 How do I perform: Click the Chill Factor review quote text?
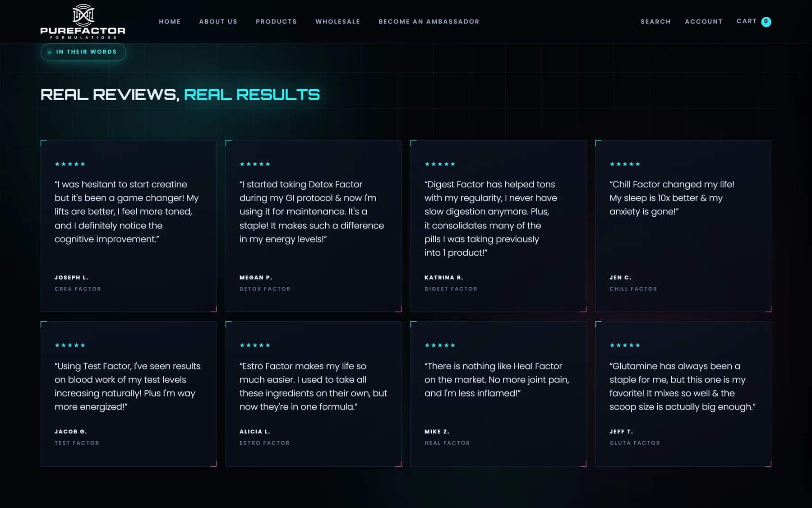672,198
